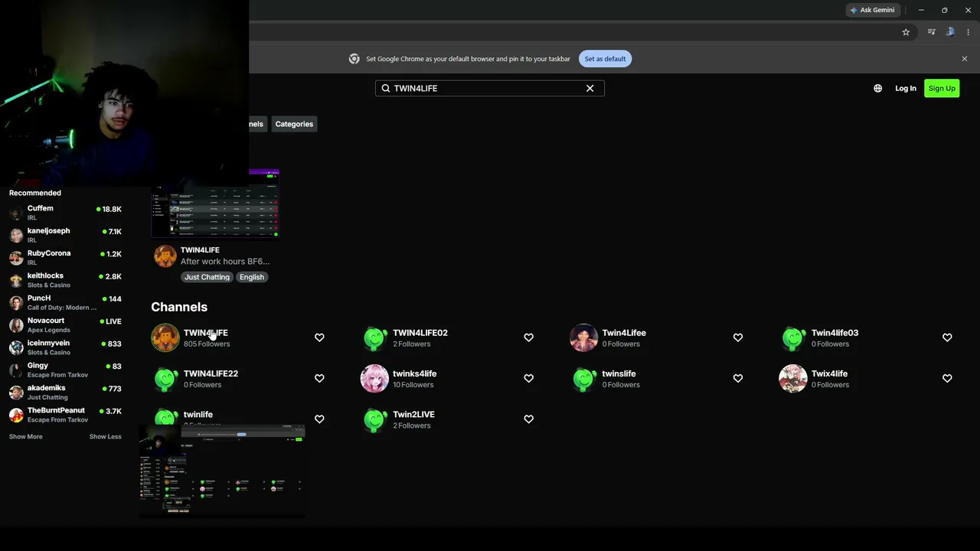Clear the search box with the X
The height and width of the screenshot is (551, 980).
tap(590, 88)
